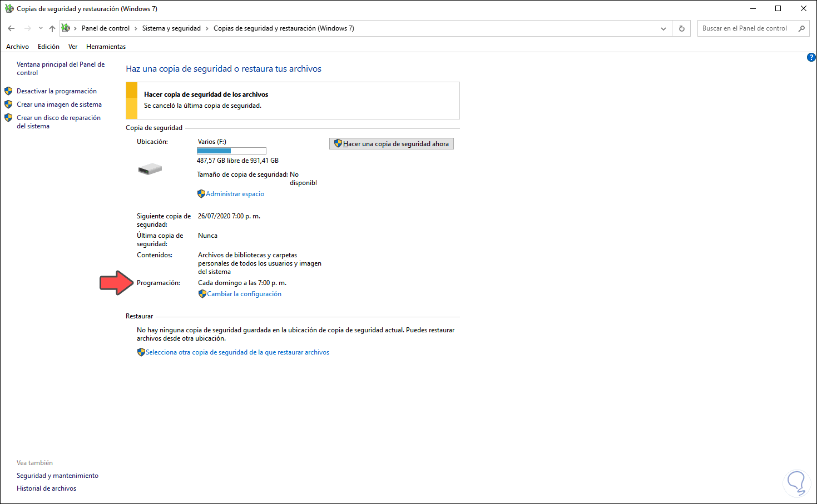
Task: Click the shield icon next to Cambiar la configuración
Action: (202, 294)
